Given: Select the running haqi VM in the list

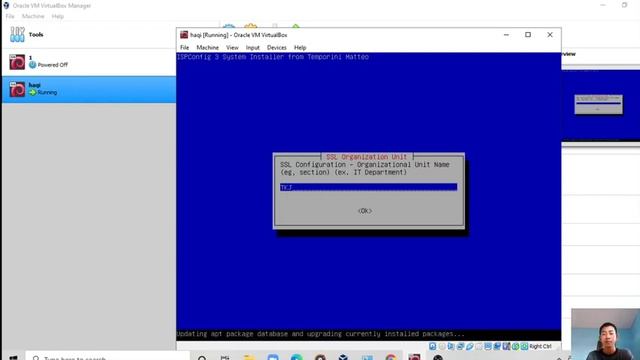Looking at the screenshot, I should [89, 89].
